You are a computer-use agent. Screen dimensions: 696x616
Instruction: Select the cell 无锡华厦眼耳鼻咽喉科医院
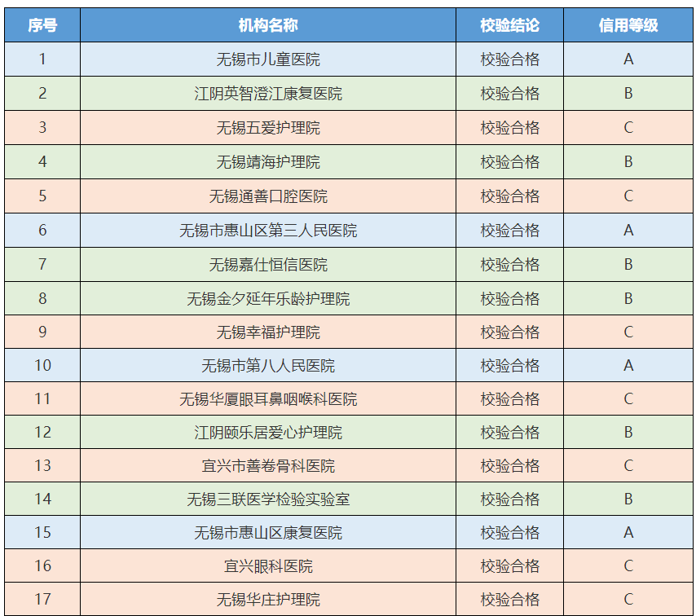pyautogui.click(x=268, y=398)
